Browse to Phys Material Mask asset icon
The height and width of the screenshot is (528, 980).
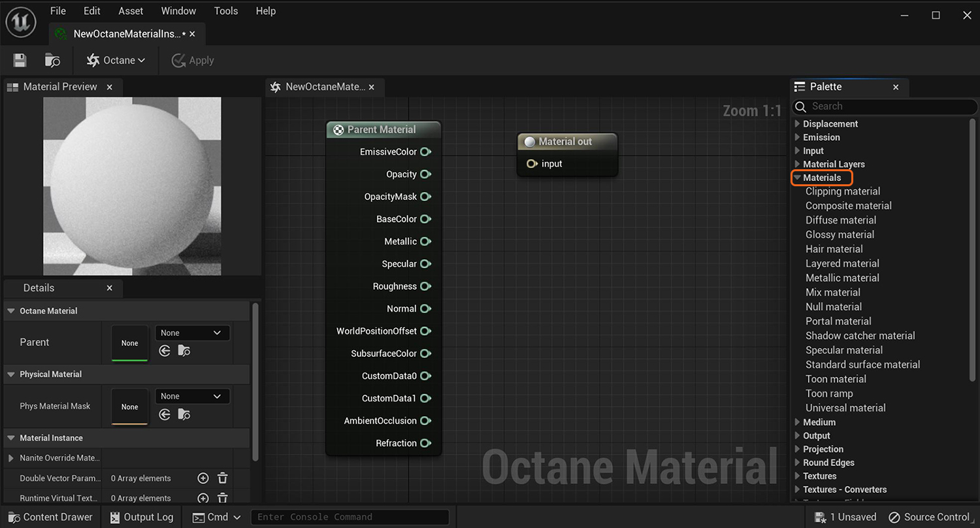click(x=184, y=414)
